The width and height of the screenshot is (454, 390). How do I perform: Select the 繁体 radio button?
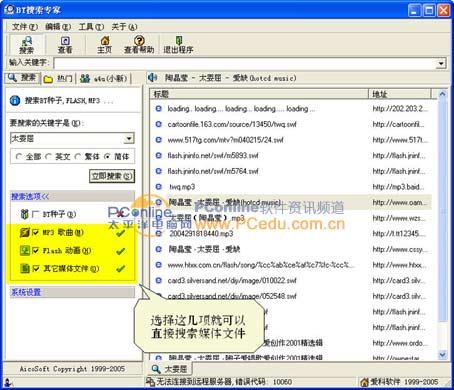click(x=78, y=156)
